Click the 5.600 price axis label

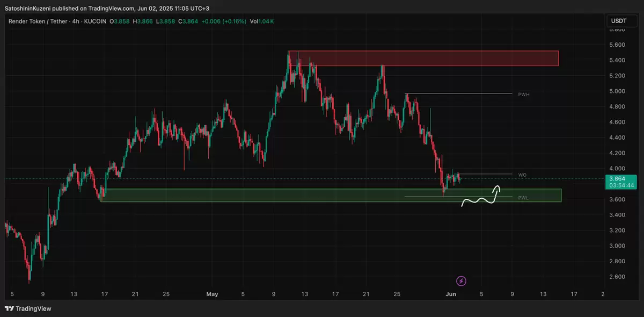[617, 45]
